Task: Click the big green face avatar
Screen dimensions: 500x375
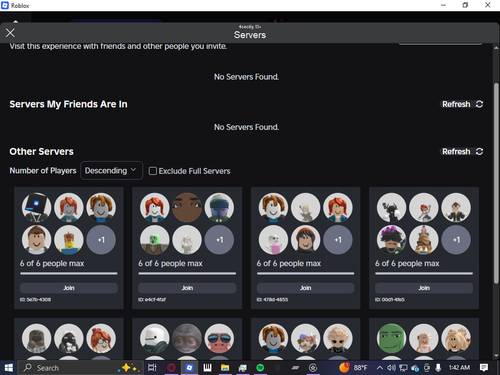Action: pyautogui.click(x=391, y=338)
